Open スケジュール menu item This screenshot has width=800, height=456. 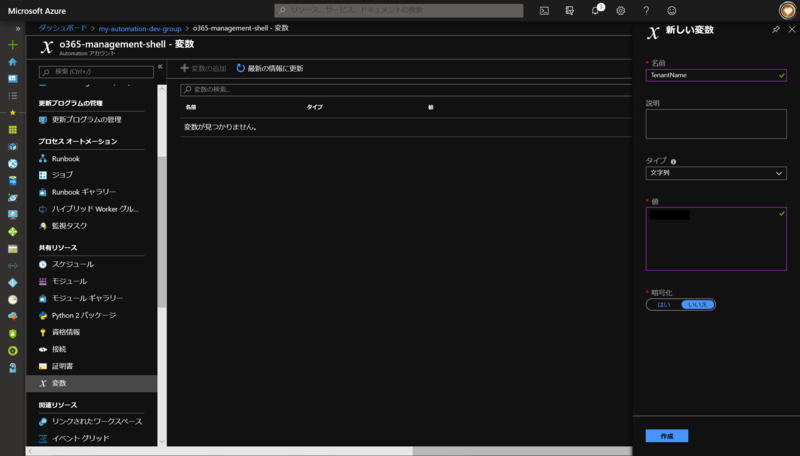pyautogui.click(x=92, y=265)
